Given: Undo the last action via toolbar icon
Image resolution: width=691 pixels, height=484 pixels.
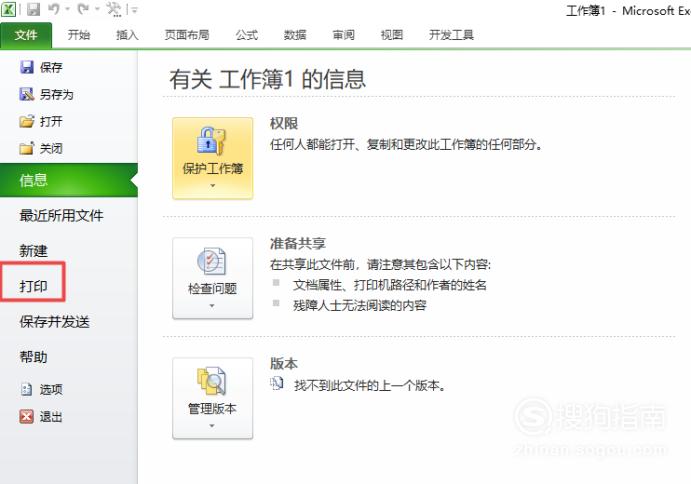Looking at the screenshot, I should [54, 8].
